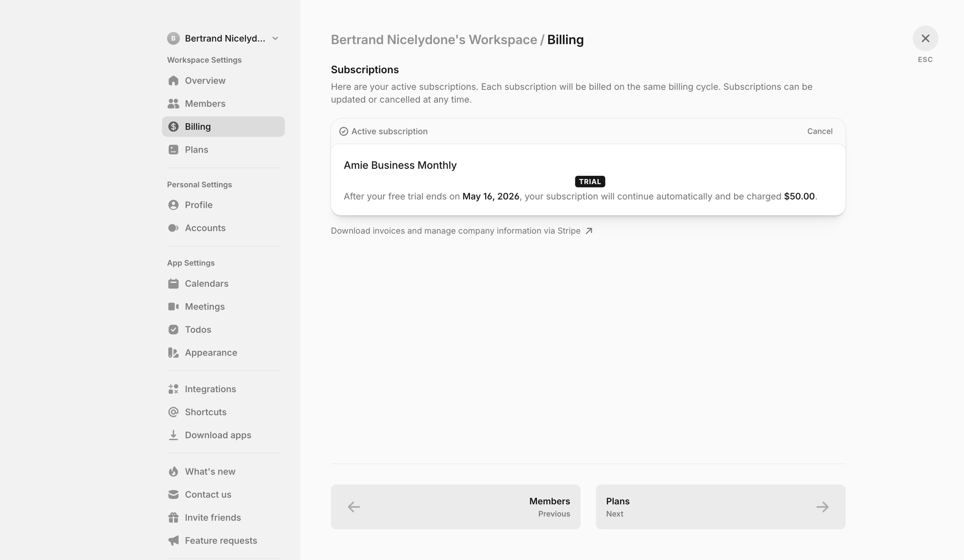The image size is (964, 560).
Task: Click the Plans icon in sidebar
Action: pyautogui.click(x=173, y=150)
